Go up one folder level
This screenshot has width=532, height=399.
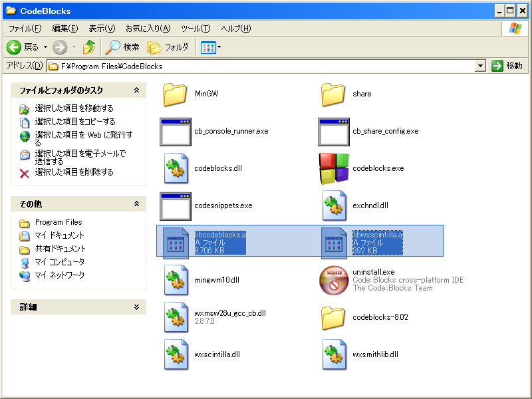89,47
